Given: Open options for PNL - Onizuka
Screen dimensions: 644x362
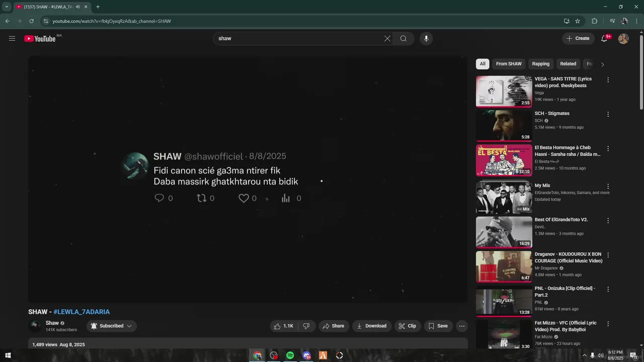Looking at the screenshot, I should coord(608,289).
